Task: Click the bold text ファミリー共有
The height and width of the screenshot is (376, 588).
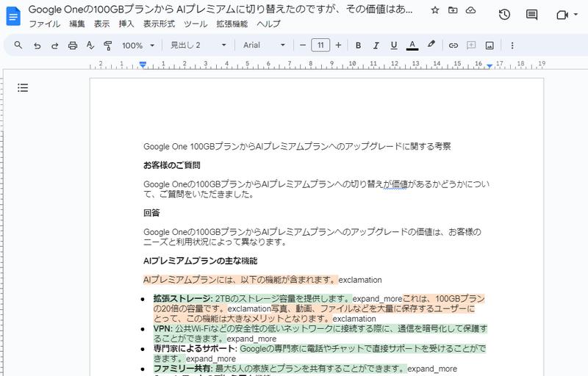Action: tap(182, 369)
